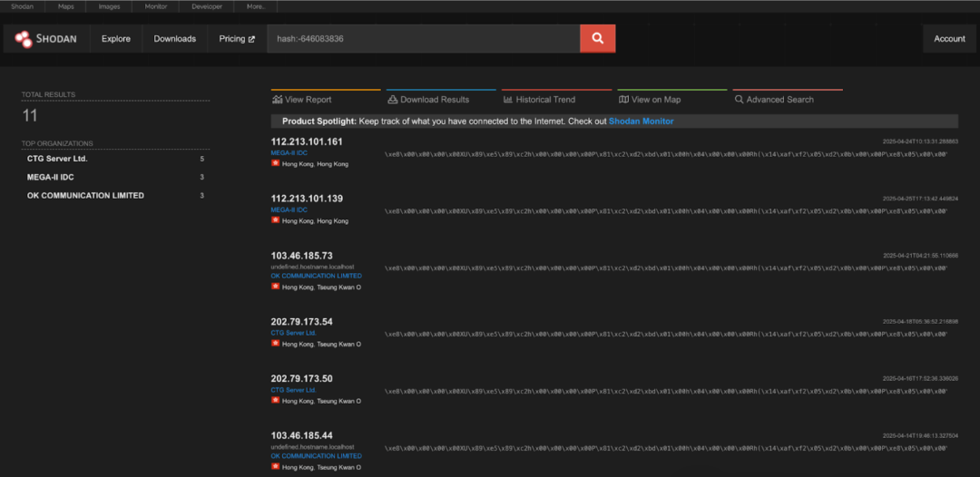980x477 pixels.
Task: Open host 202.79.173.54
Action: [x=302, y=322]
